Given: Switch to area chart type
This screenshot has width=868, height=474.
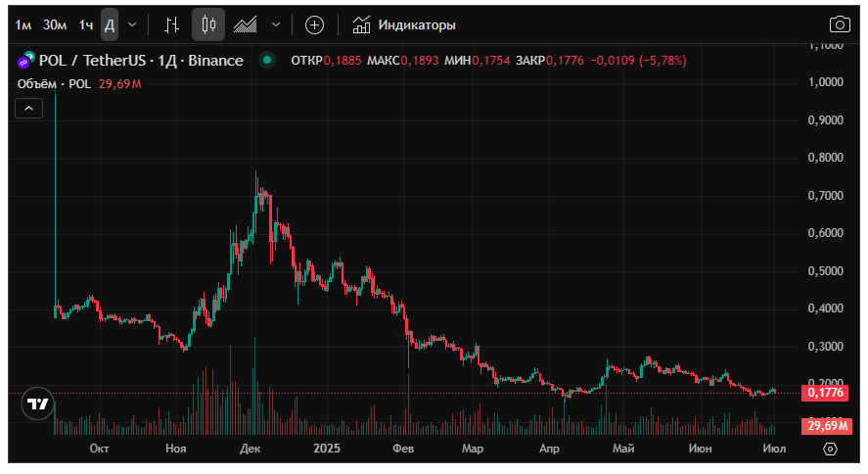Looking at the screenshot, I should (x=245, y=24).
